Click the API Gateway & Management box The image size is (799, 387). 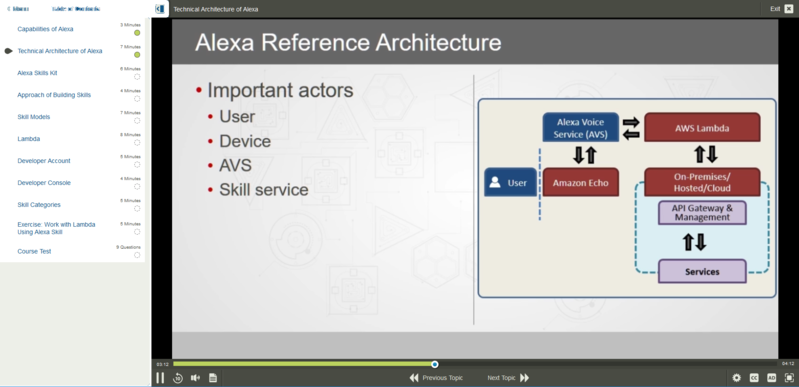click(x=702, y=213)
